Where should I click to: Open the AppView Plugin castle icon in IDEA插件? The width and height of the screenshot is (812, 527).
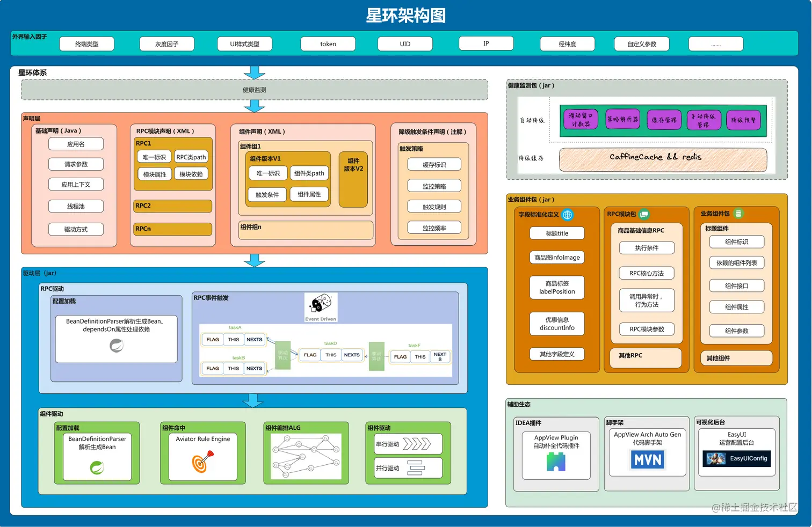(x=556, y=460)
